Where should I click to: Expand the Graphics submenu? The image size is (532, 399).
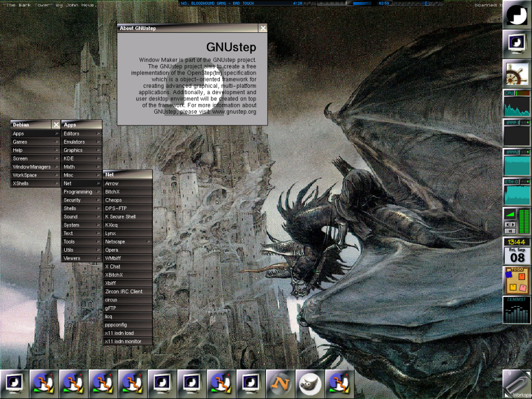(82, 150)
